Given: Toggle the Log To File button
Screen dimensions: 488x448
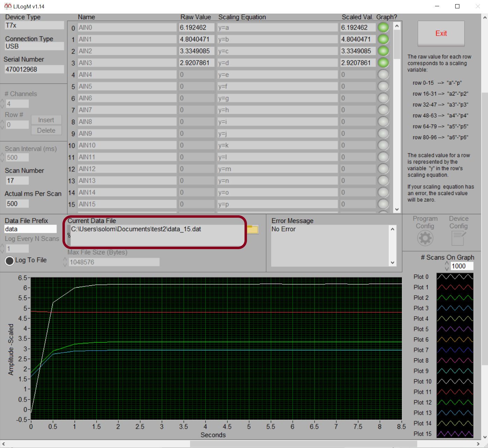Looking at the screenshot, I should [x=10, y=261].
